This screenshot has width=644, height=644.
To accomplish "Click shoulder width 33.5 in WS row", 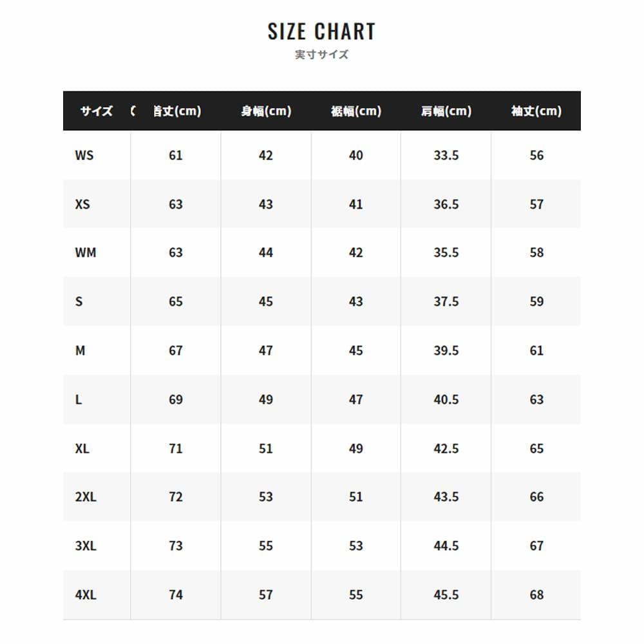I will click(446, 155).
